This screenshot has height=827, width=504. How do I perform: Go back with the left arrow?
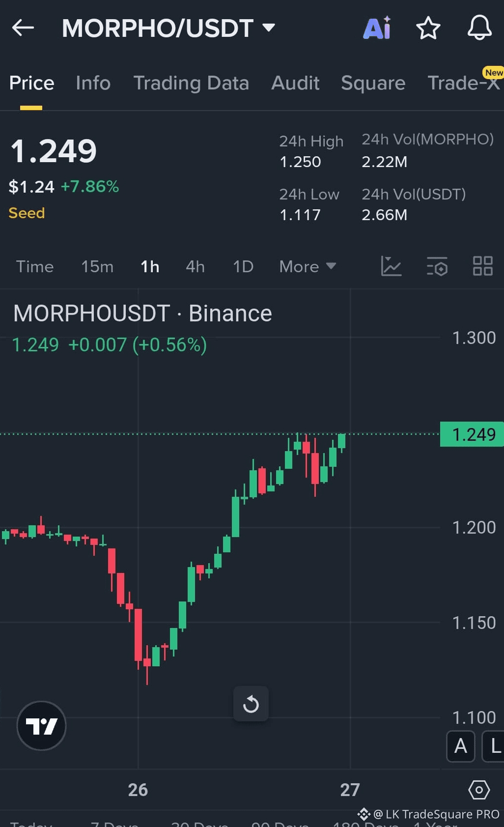click(x=23, y=28)
